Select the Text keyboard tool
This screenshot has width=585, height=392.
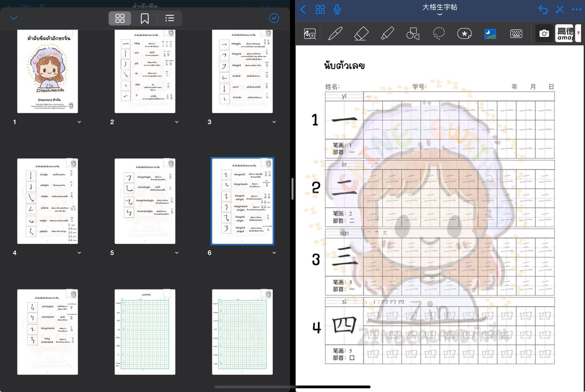coord(516,33)
